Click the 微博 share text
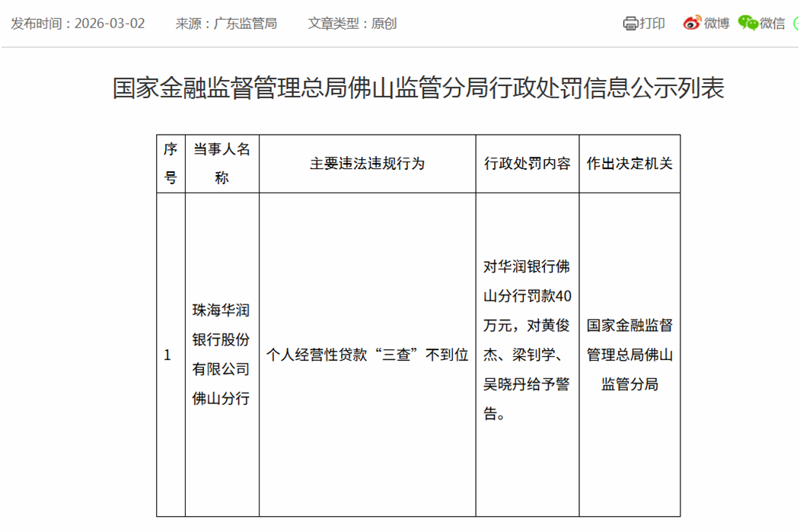800x532 pixels. point(716,24)
